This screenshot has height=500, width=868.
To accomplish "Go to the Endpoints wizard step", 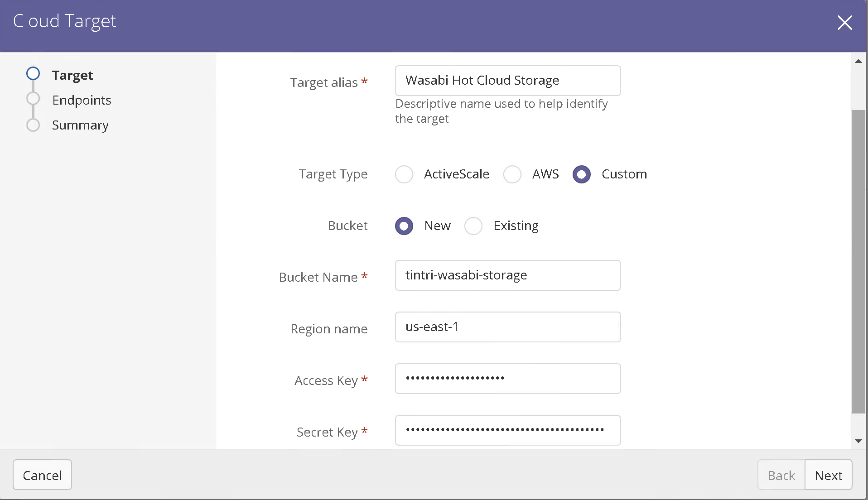I will pyautogui.click(x=82, y=100).
